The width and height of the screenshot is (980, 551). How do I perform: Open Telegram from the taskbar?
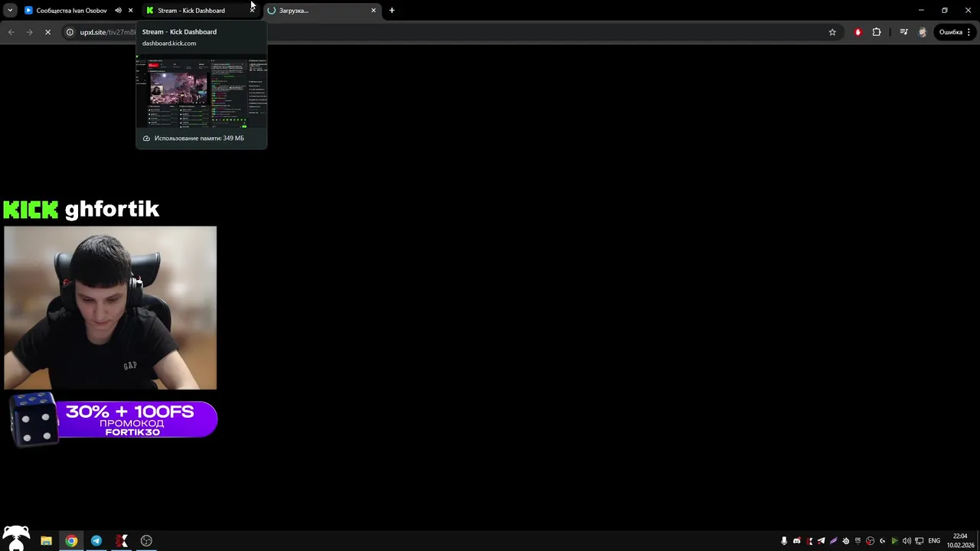tap(96, 541)
